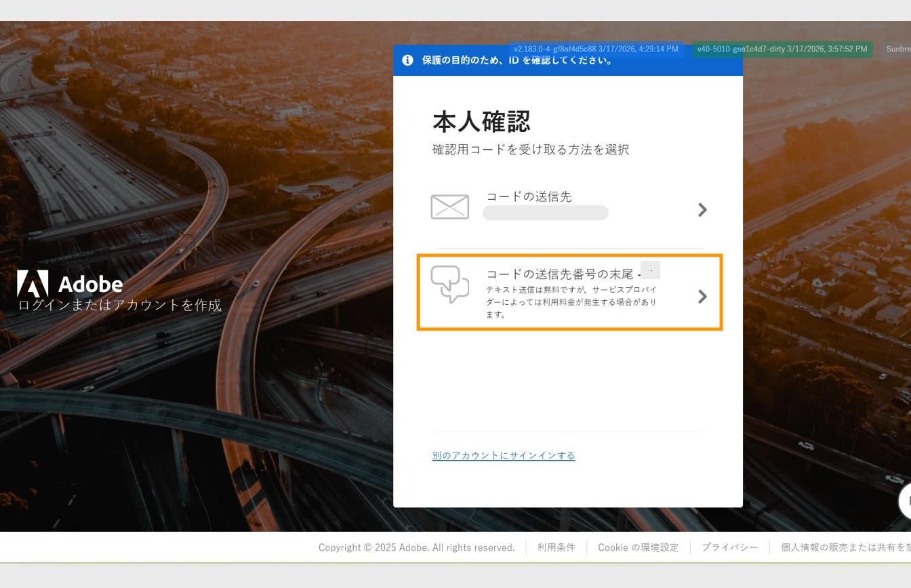Open the highlighted text message verification option

pos(569,291)
